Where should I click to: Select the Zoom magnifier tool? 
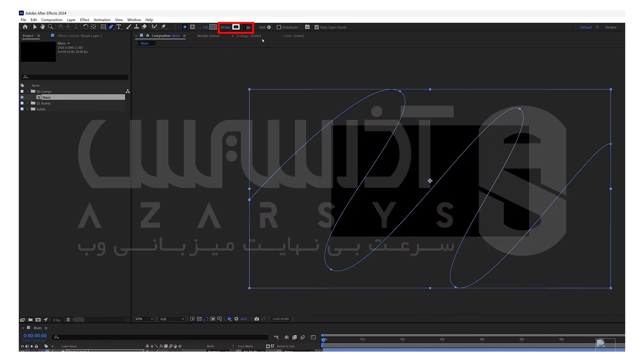pos(50,27)
